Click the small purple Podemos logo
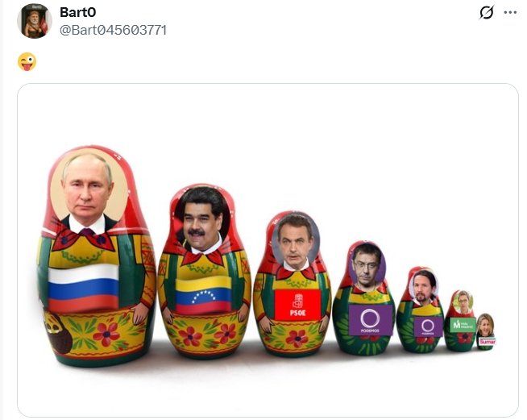This screenshot has height=420, width=527. (x=428, y=326)
